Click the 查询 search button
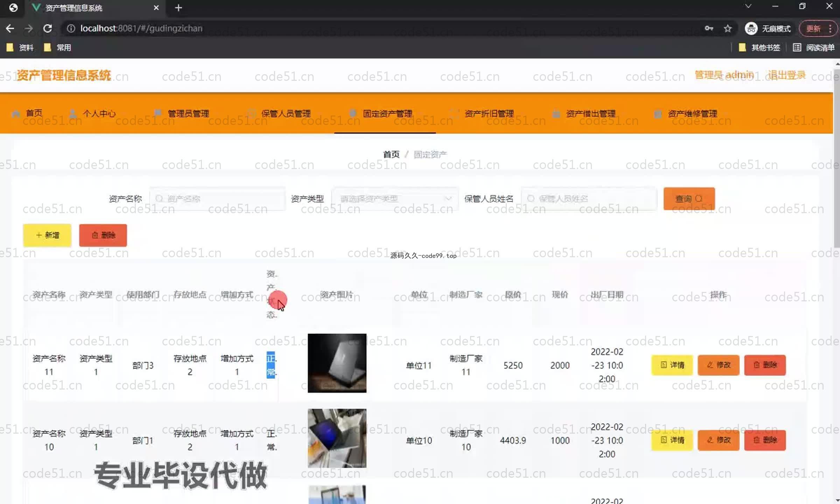Viewport: 840px width, 504px height. [x=688, y=199]
